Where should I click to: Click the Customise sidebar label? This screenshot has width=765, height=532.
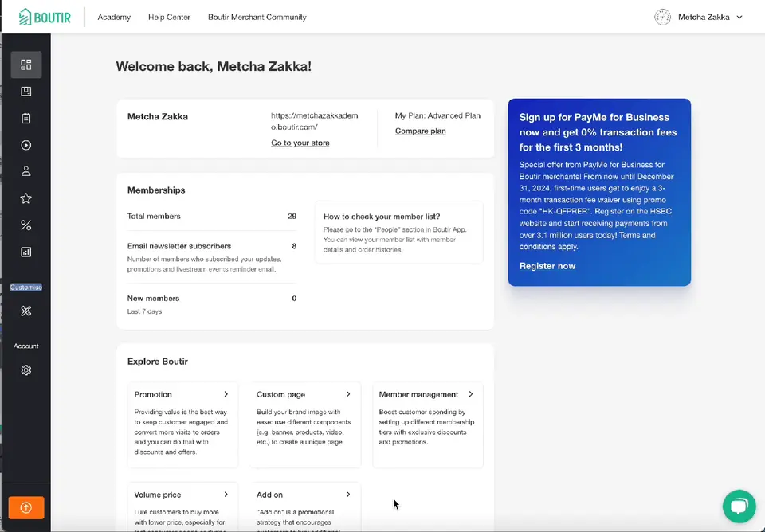(25, 288)
